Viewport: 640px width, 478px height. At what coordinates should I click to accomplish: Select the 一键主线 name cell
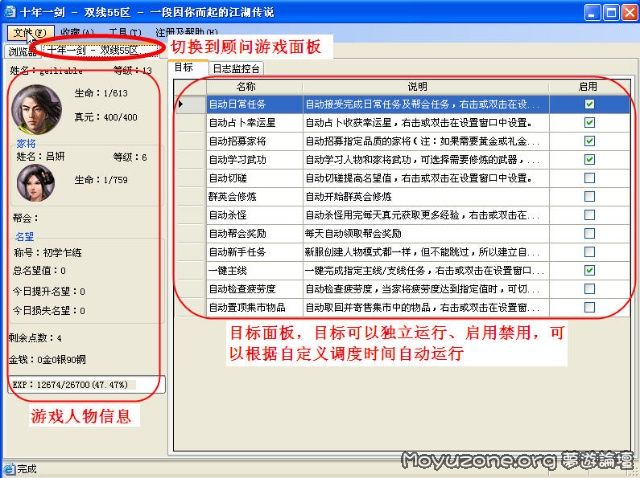click(x=254, y=270)
